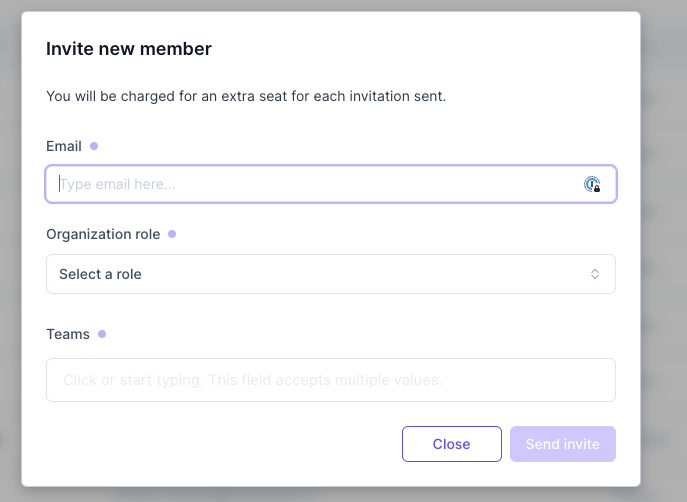This screenshot has width=687, height=502.
Task: Click the purple dot beside Organization role label
Action: pyautogui.click(x=172, y=234)
